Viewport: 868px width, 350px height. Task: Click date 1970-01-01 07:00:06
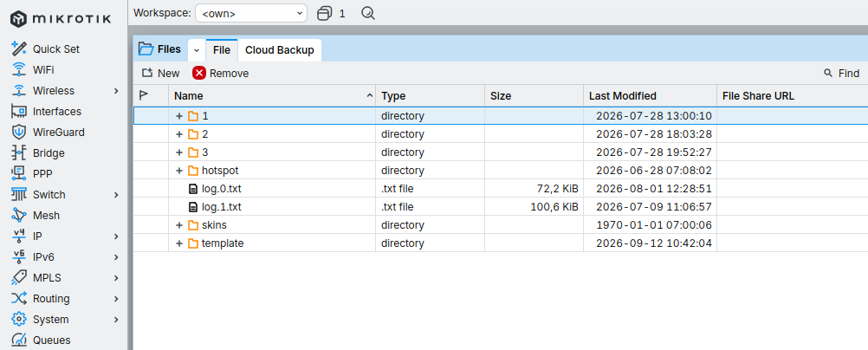click(654, 225)
